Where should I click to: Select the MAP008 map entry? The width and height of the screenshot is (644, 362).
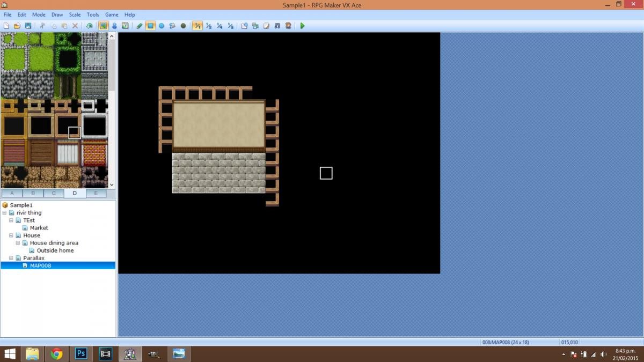click(x=41, y=265)
